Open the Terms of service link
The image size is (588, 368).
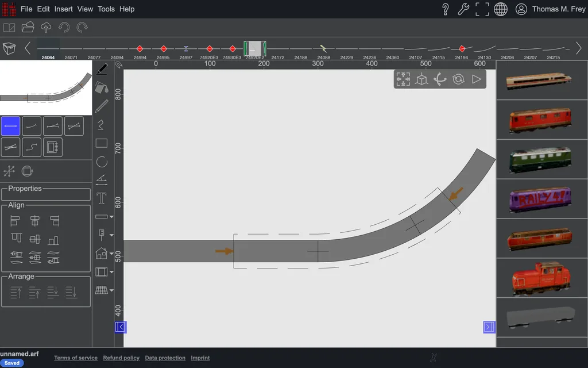[x=76, y=358]
